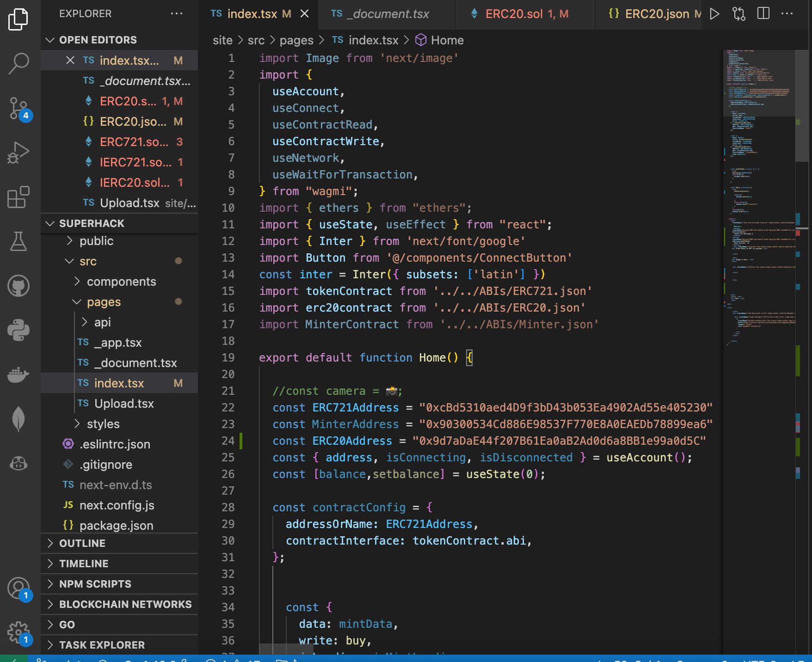This screenshot has width=812, height=662.
Task: Open the robot-face extension view
Action: pyautogui.click(x=18, y=463)
